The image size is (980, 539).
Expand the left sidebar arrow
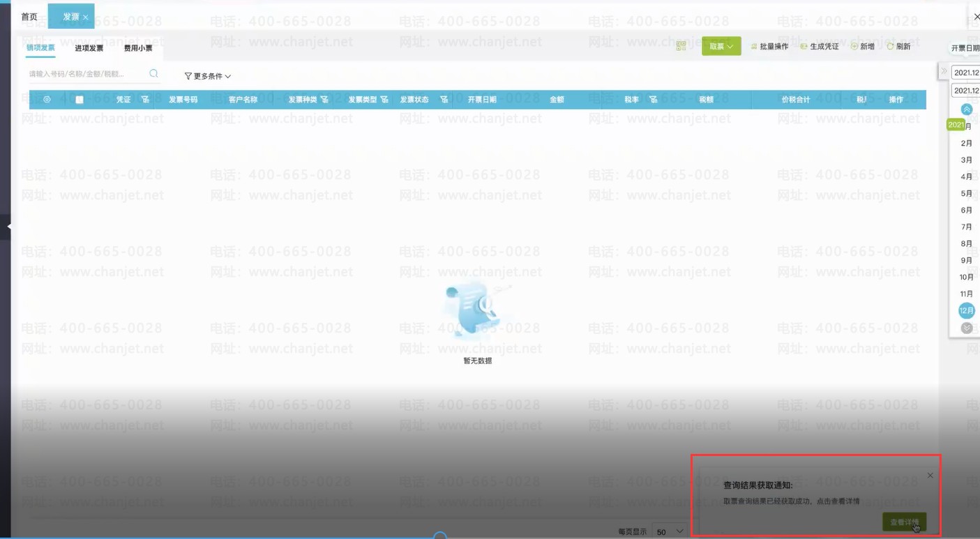pyautogui.click(x=8, y=227)
